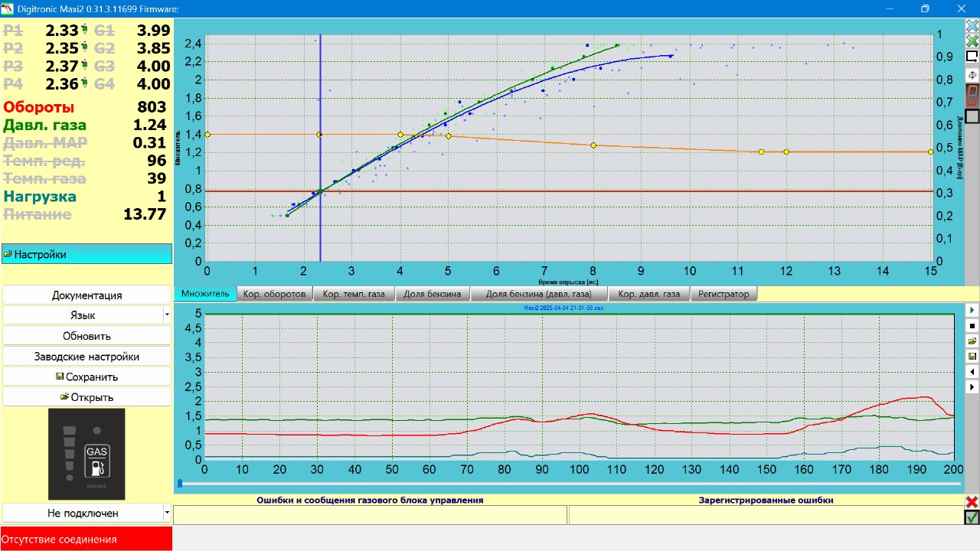Click the oscilloscope timeline slider handle

180,483
